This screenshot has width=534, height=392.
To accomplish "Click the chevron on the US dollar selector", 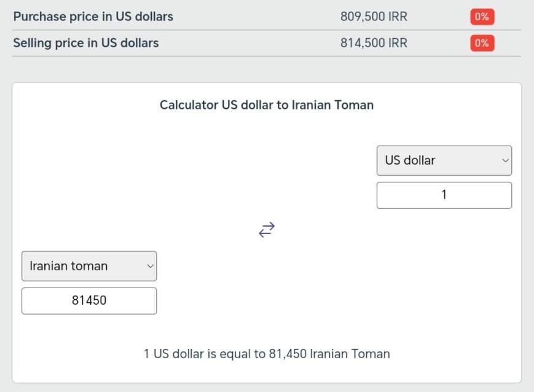I will coord(505,160).
